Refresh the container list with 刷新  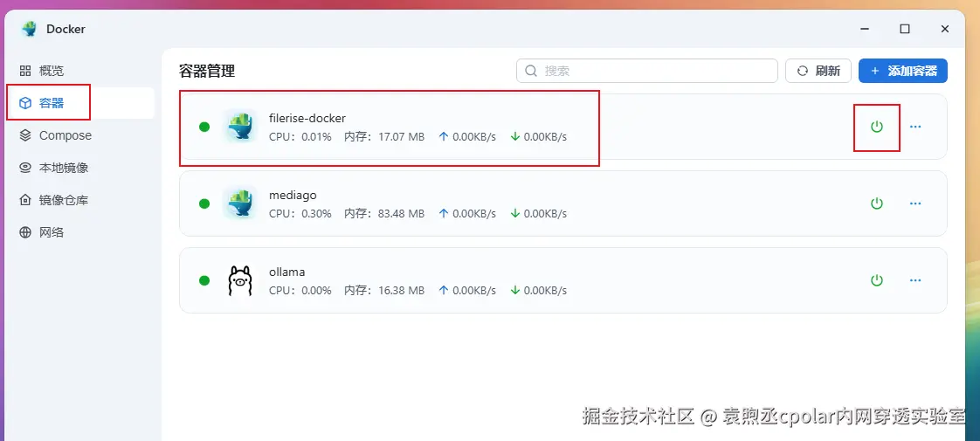(818, 71)
